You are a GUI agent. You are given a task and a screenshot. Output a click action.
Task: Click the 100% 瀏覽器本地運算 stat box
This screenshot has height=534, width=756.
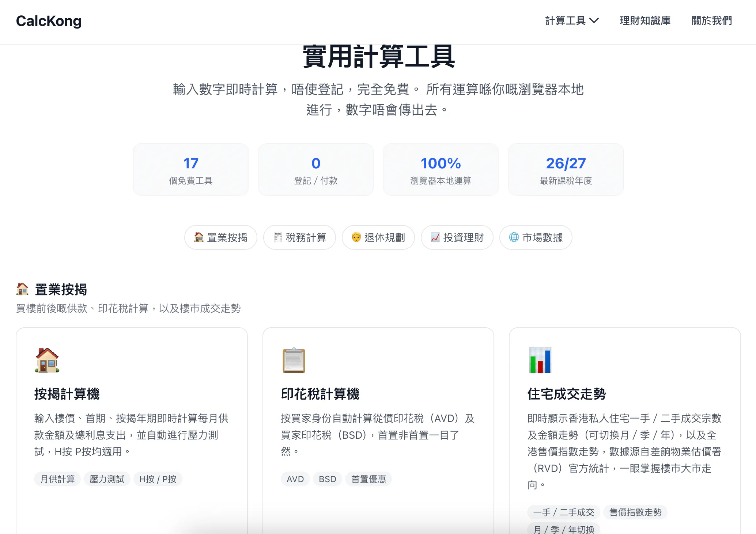tap(441, 169)
